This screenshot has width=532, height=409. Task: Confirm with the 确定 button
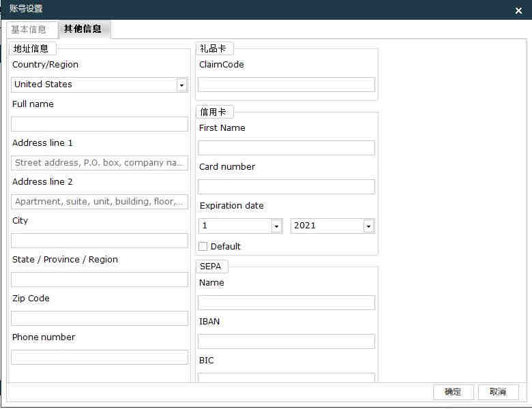(x=453, y=393)
